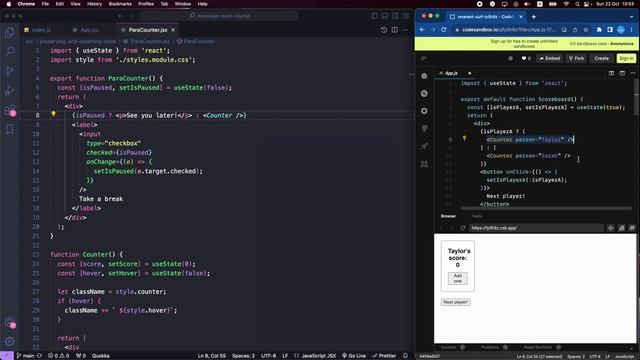Click Quokka in the VS Code status bar
The image size is (640, 360).
100,356
